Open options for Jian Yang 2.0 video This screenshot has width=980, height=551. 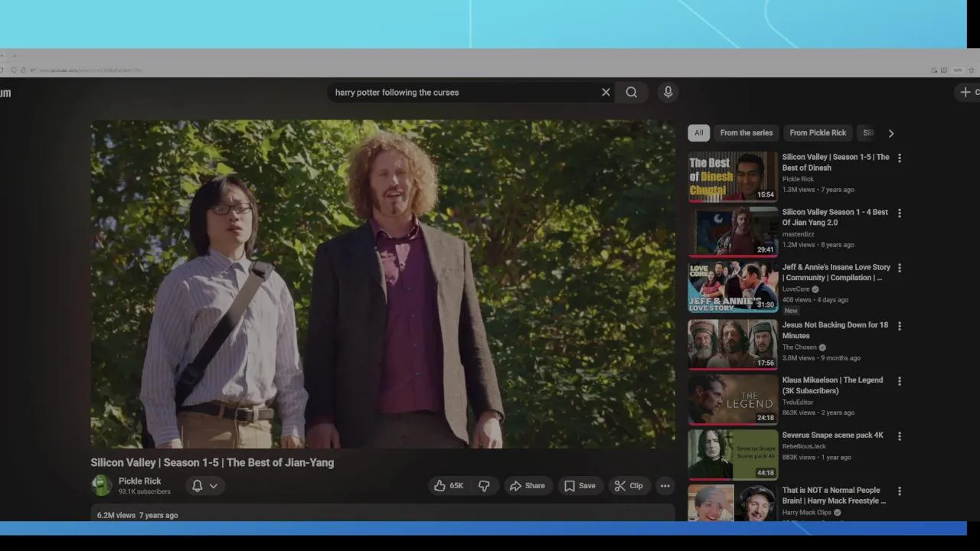pyautogui.click(x=900, y=214)
